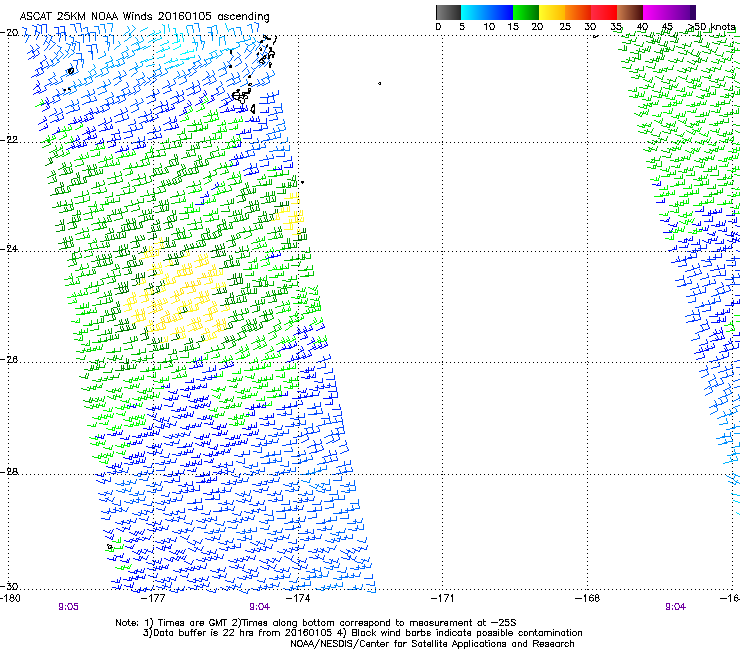The height and width of the screenshot is (650, 740).
Task: Click the 9:04 time label near -174
Action: click(x=260, y=607)
